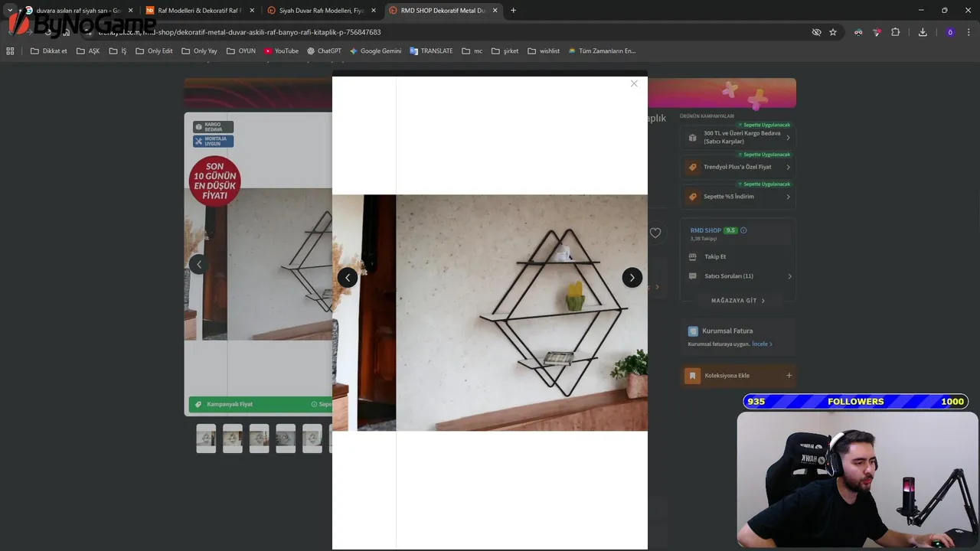Follow the seller with 'Takip Et'
This screenshot has width=980, height=551.
pos(715,257)
